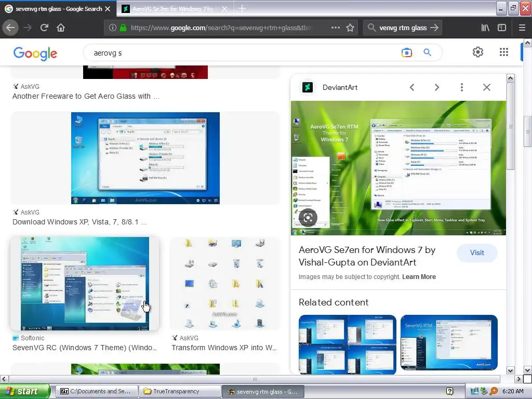Close the sevenvg rtm glass tab
Image resolution: width=532 pixels, height=399 pixels.
[108, 9]
